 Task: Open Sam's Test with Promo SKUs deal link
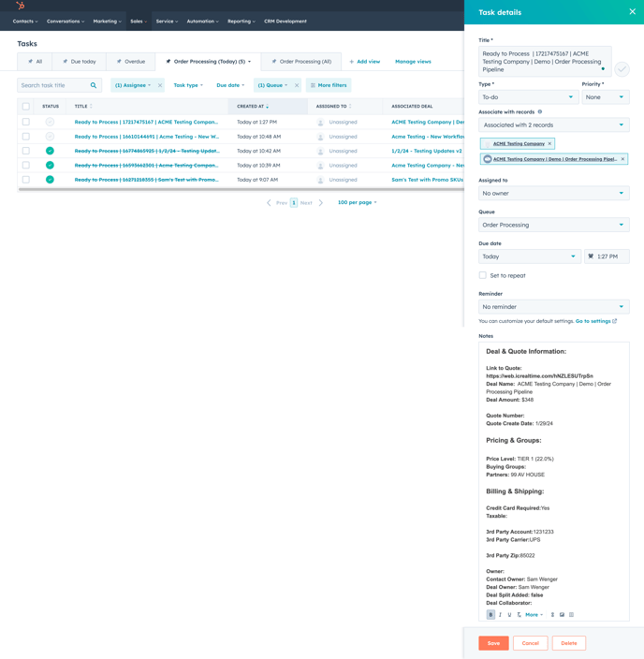point(428,180)
